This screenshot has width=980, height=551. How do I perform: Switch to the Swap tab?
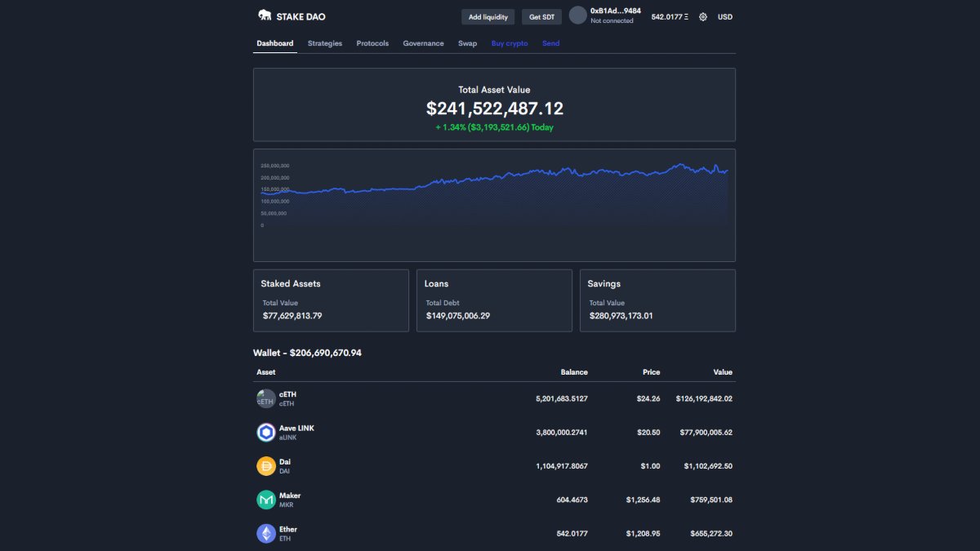pos(467,43)
